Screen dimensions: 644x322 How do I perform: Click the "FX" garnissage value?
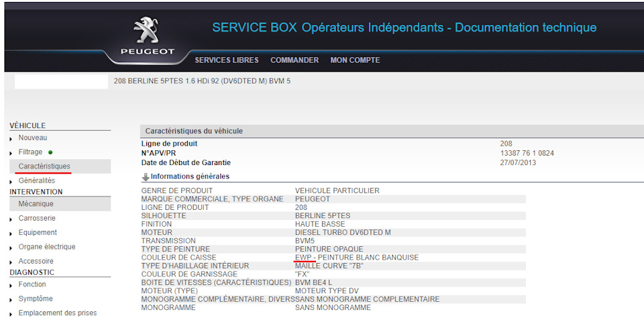(x=303, y=274)
